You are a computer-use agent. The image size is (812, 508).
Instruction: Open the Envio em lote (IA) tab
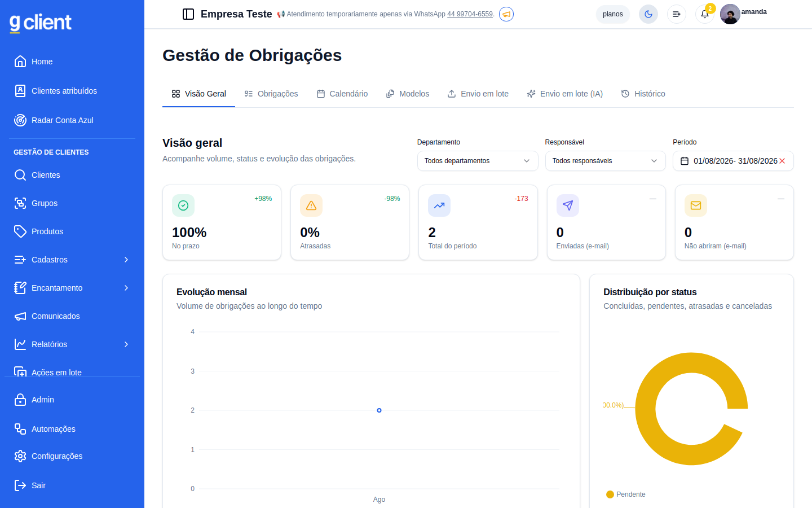pyautogui.click(x=564, y=94)
